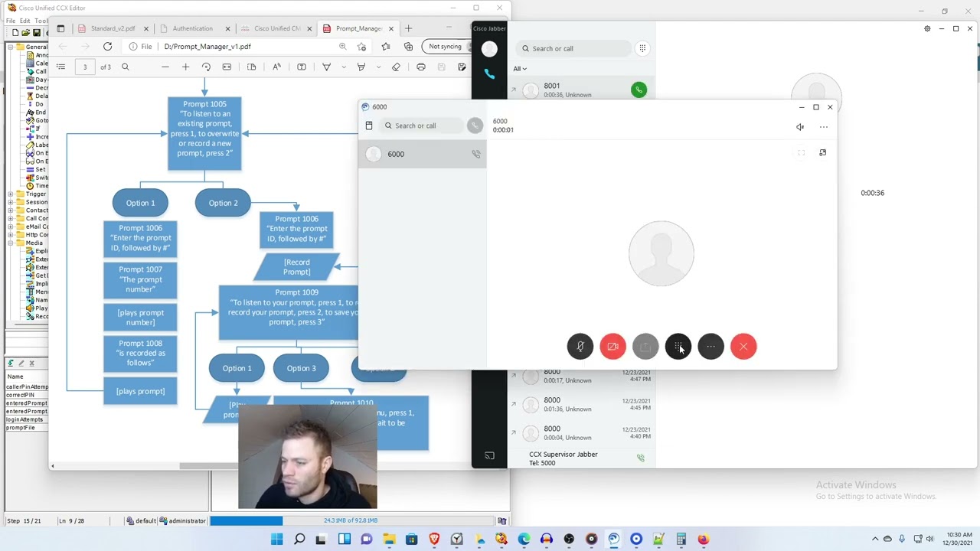Add this page to favorites
This screenshot has height=551, width=980.
click(x=361, y=47)
